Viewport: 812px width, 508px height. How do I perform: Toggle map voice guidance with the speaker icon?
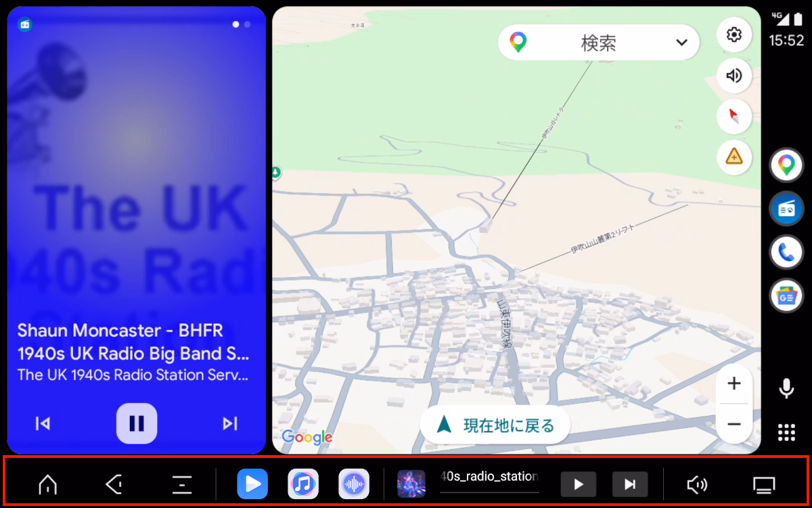click(734, 75)
